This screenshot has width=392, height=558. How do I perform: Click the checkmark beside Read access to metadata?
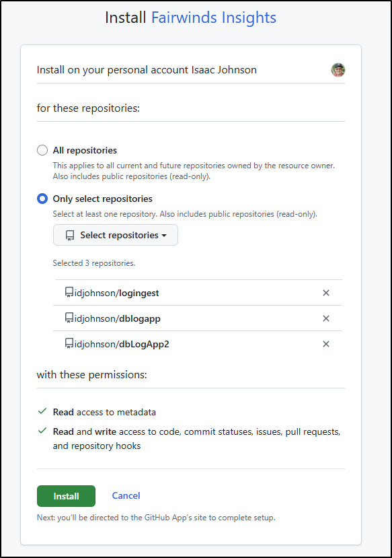point(42,411)
